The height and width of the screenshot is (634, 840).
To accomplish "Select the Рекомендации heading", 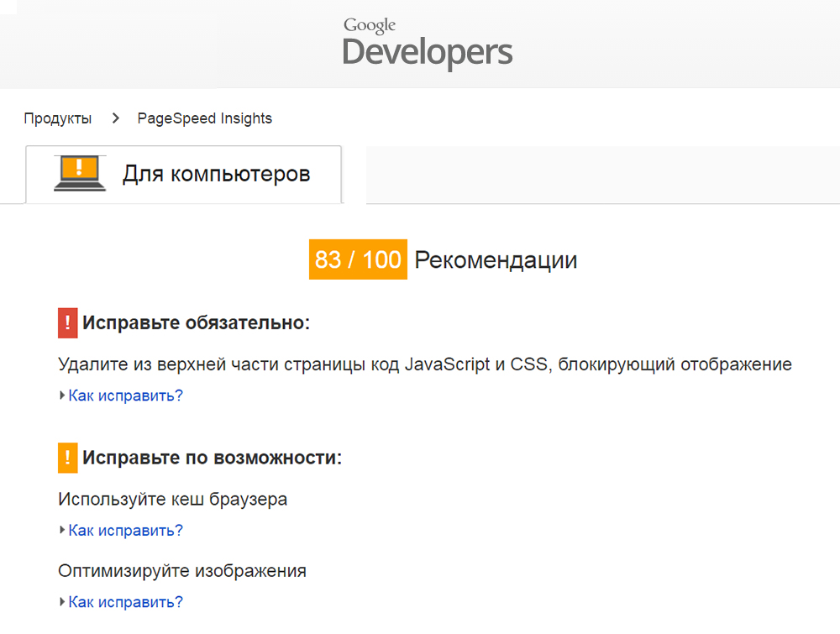I will coord(496,260).
